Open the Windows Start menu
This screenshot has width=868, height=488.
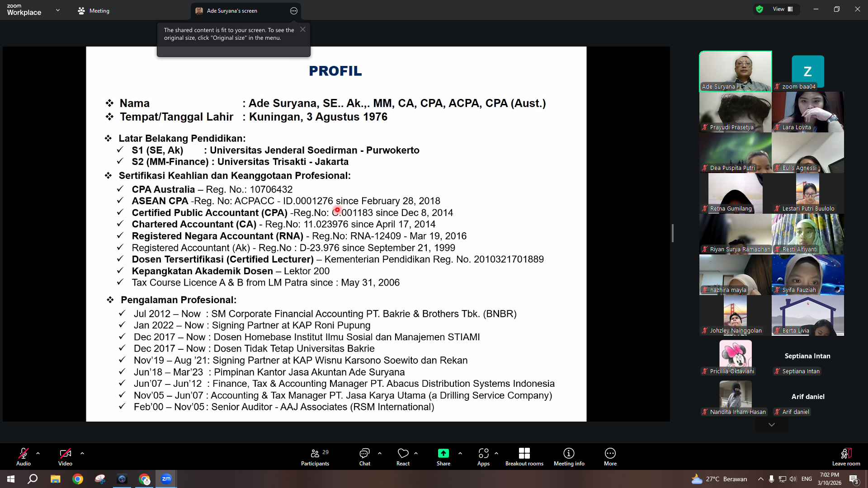pyautogui.click(x=11, y=479)
